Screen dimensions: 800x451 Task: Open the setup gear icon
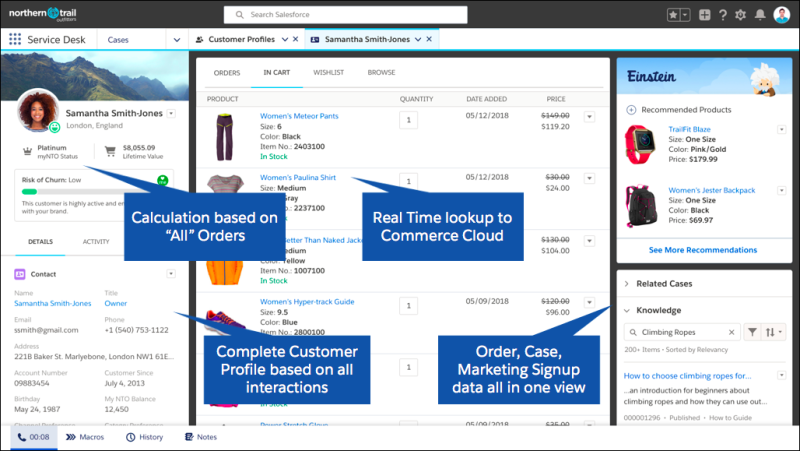[x=740, y=15]
